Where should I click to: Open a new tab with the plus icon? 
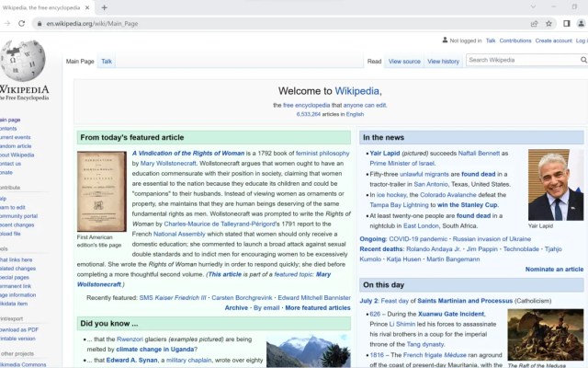coord(104,7)
